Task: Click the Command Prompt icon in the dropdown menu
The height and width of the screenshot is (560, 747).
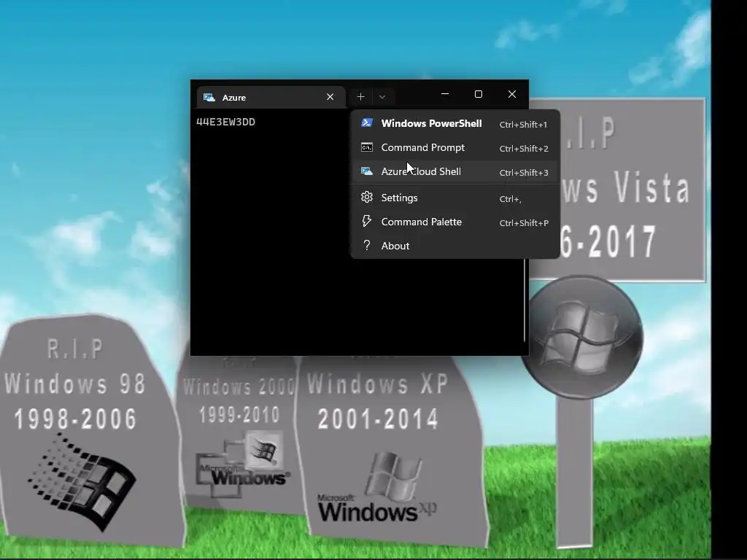Action: (367, 147)
